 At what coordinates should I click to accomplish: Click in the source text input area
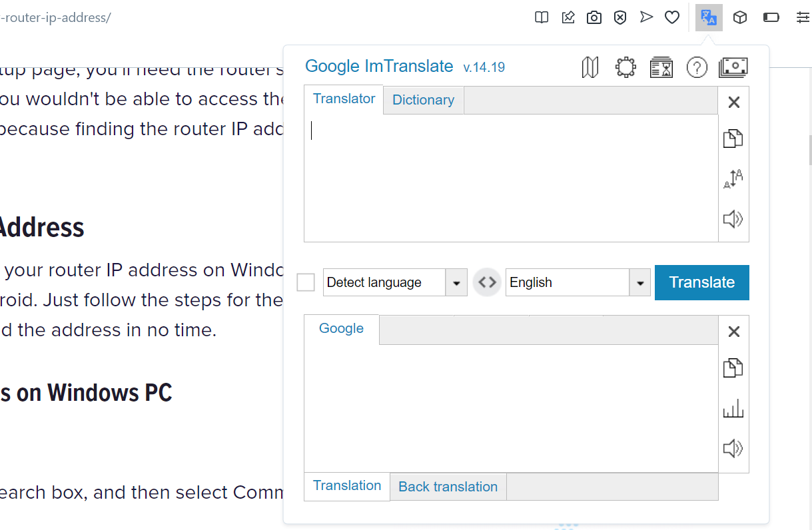[511, 178]
